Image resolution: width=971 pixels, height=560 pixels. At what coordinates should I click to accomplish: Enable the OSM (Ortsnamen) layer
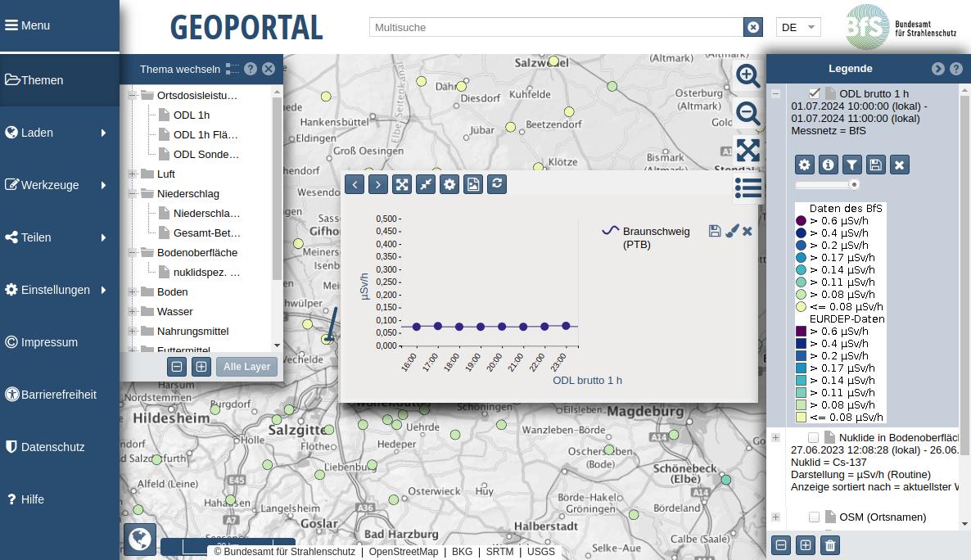click(x=814, y=517)
